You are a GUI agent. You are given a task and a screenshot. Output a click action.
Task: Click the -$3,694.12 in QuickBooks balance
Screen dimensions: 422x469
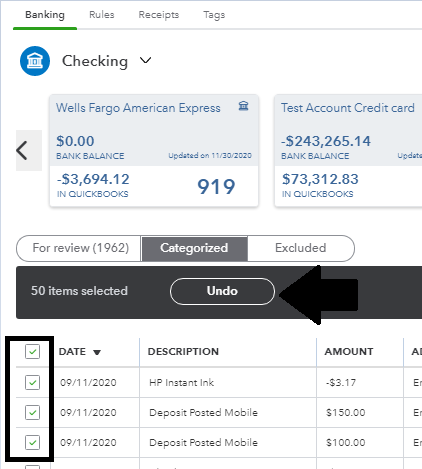93,179
